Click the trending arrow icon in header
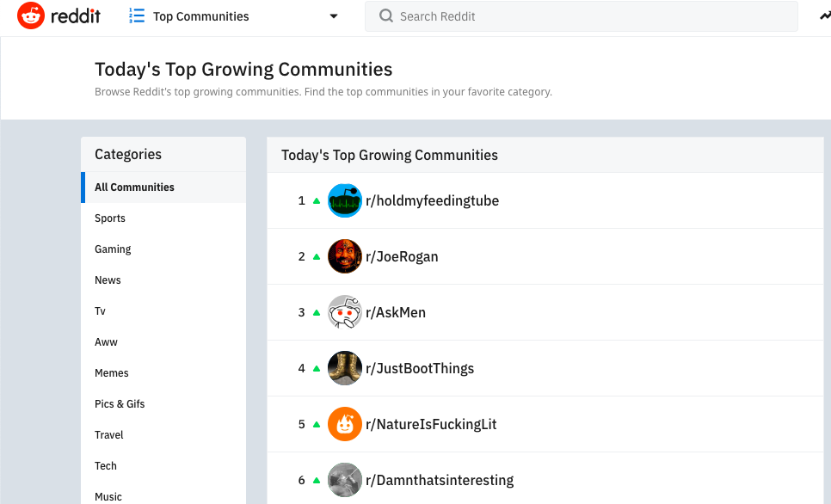831x504 pixels. 825,15
